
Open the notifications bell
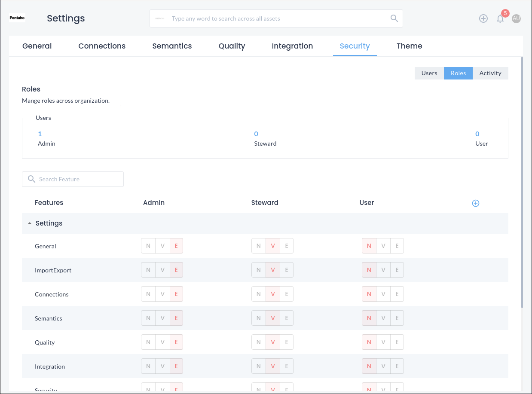pyautogui.click(x=500, y=18)
